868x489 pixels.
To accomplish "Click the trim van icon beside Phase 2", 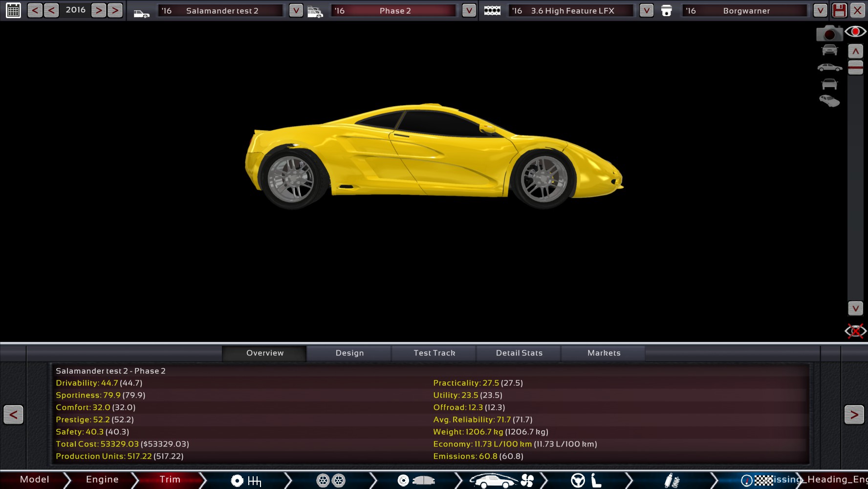I will point(315,12).
